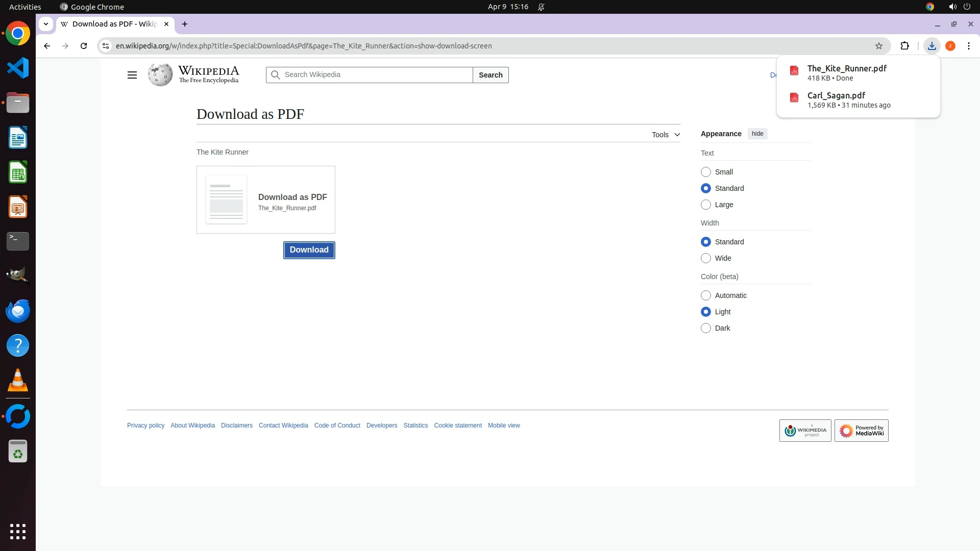Click the Wikipedia hamburger main menu icon
The height and width of the screenshot is (551, 980).
(132, 75)
